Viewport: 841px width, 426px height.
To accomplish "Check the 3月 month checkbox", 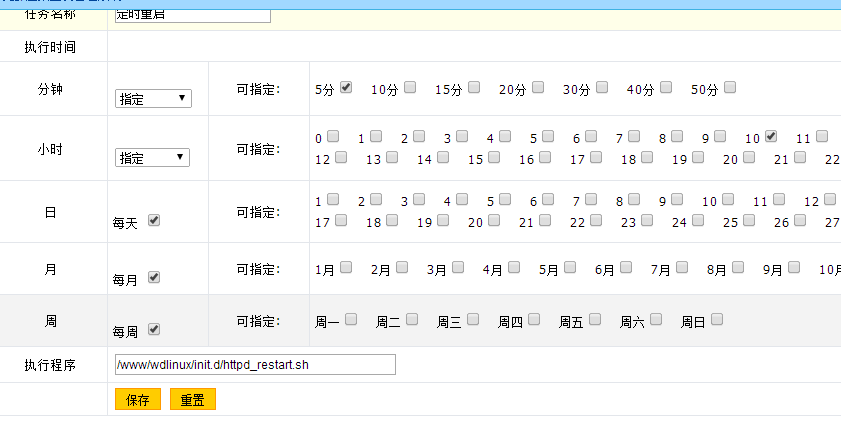I will pos(458,267).
